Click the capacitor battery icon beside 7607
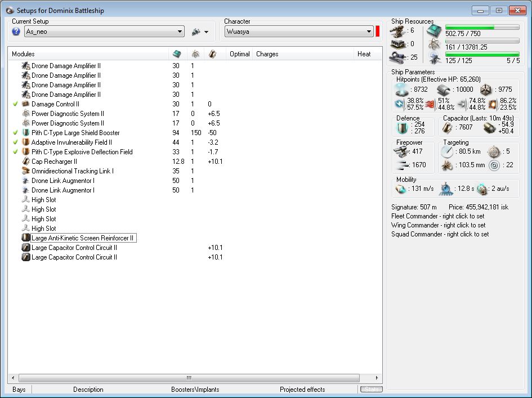Image resolution: width=532 pixels, height=398 pixels. pyautogui.click(x=448, y=128)
